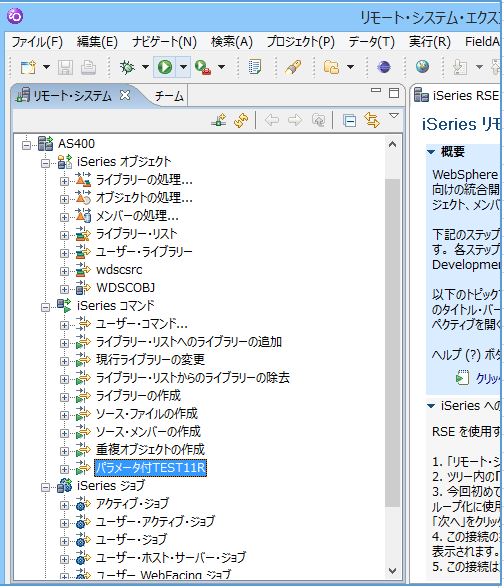This screenshot has height=588, width=504.
Task: Select オブジェクトの処理... tree item
Action: pos(144,198)
